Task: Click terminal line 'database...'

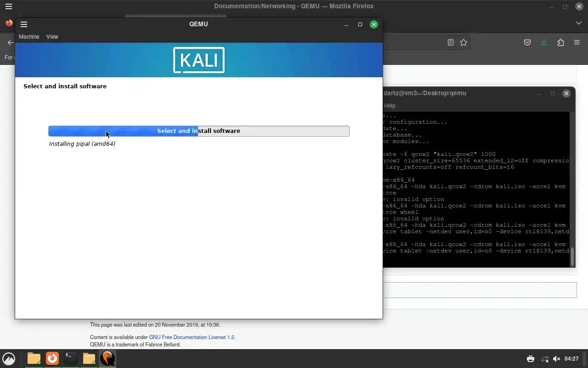Action: [402, 135]
